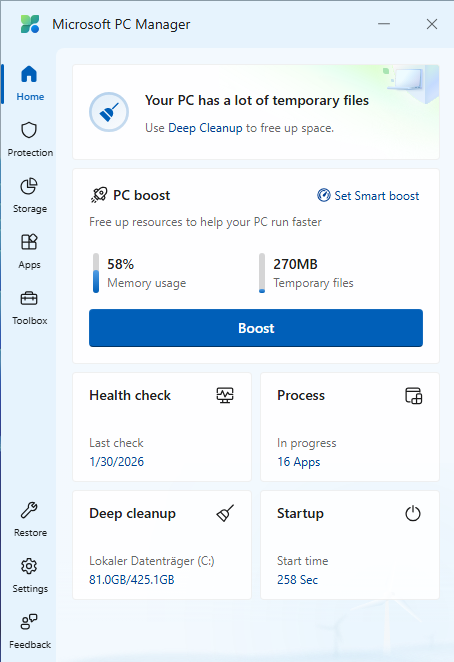
Task: Click the Smart boost gauge icon
Action: click(324, 195)
